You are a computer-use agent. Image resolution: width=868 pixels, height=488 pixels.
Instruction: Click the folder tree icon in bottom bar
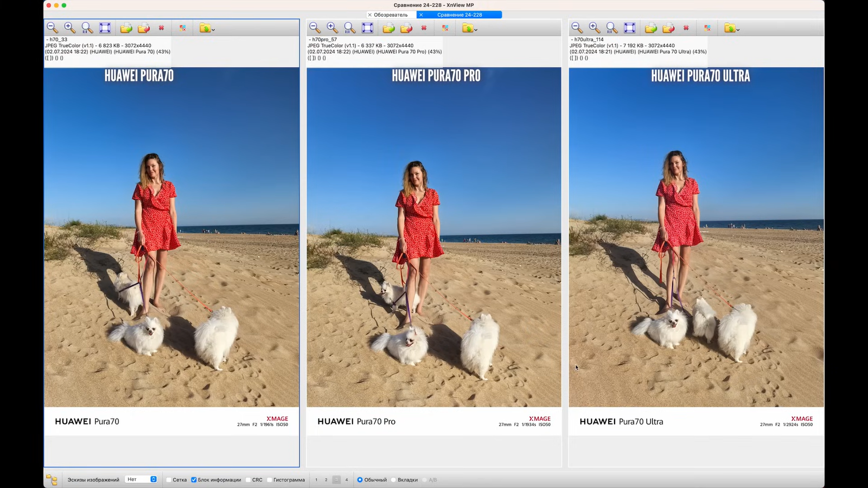click(52, 479)
